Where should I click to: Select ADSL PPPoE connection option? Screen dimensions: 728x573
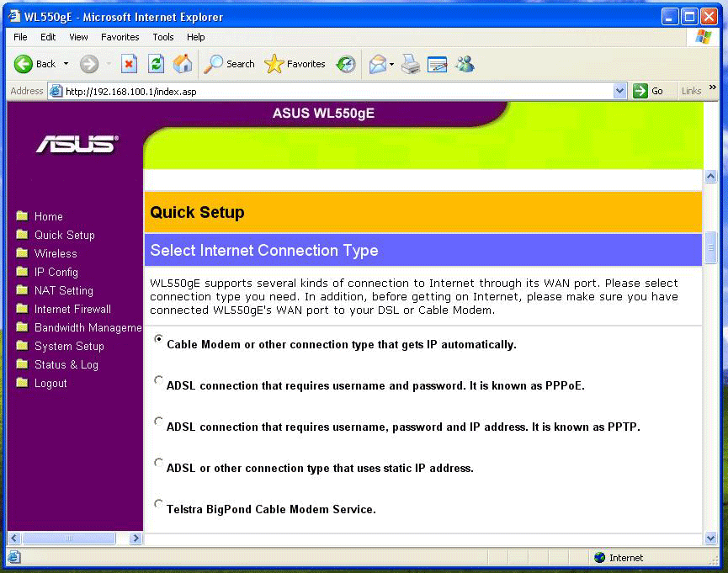[158, 380]
